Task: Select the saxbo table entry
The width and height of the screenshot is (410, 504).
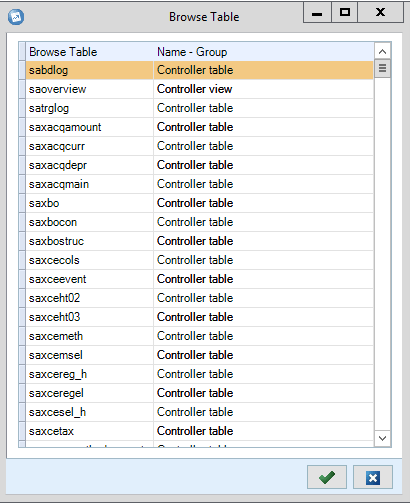Action: (199, 203)
